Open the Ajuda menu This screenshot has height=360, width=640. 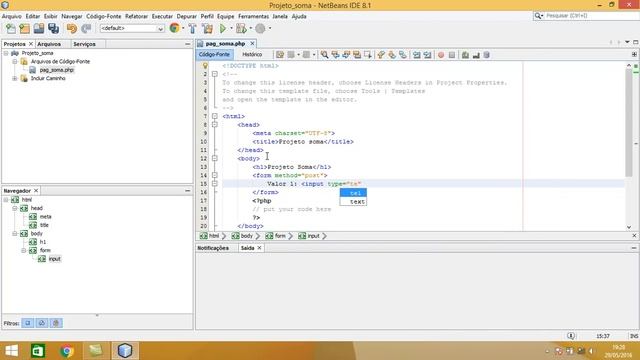point(299,16)
